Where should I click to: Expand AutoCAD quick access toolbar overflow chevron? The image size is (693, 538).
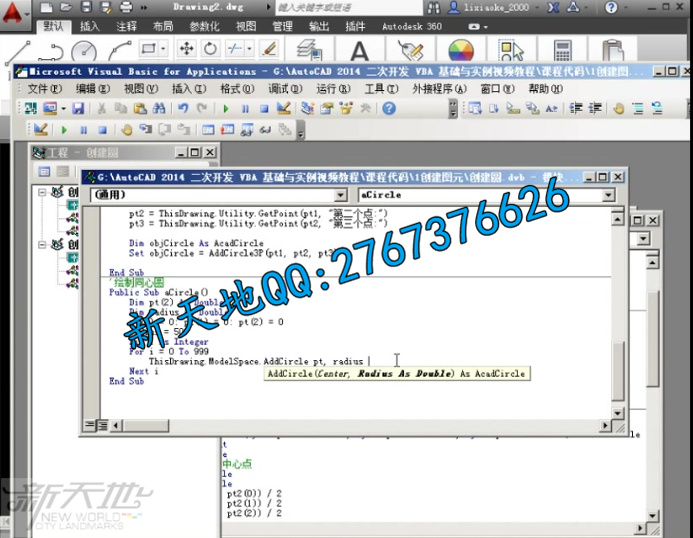(144, 7)
